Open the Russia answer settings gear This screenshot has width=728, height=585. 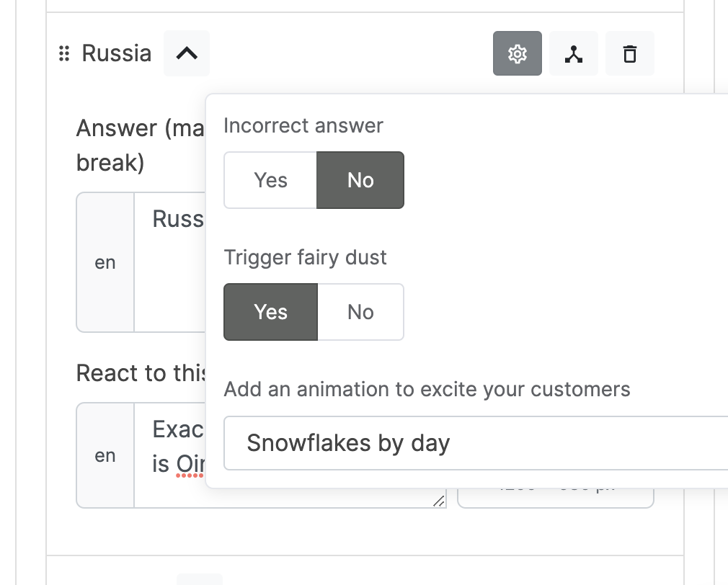tap(518, 53)
